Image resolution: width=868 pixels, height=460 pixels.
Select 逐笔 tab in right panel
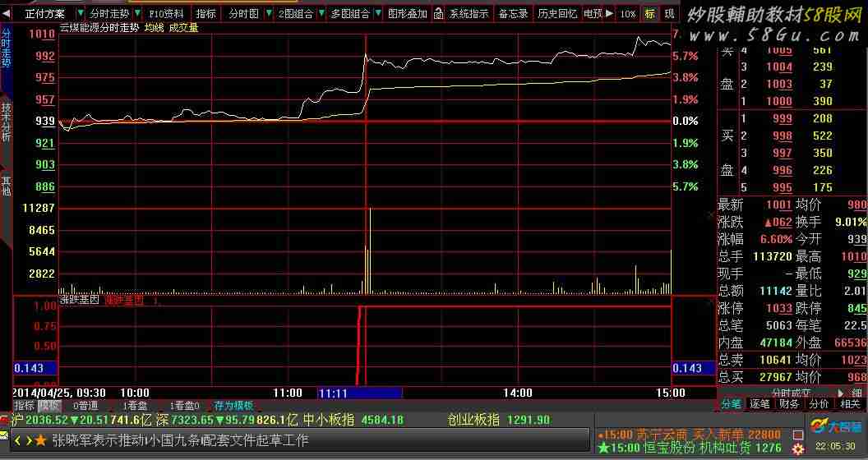(759, 403)
